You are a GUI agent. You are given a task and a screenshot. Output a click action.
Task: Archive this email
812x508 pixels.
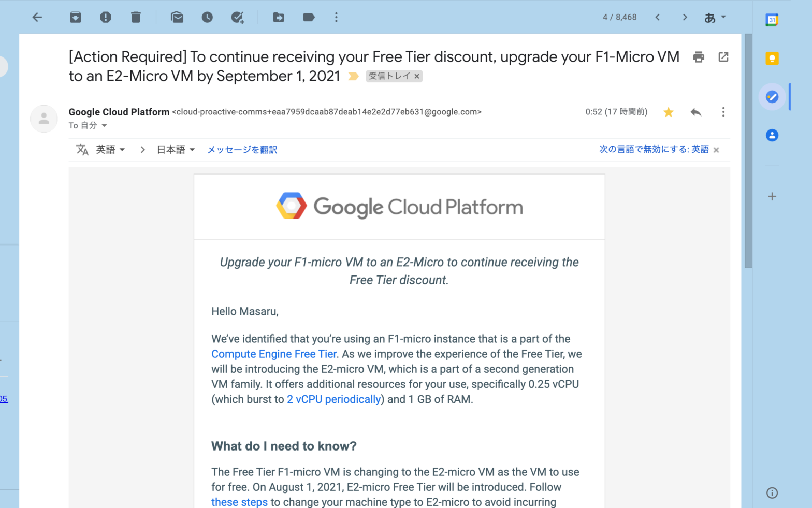coord(76,18)
